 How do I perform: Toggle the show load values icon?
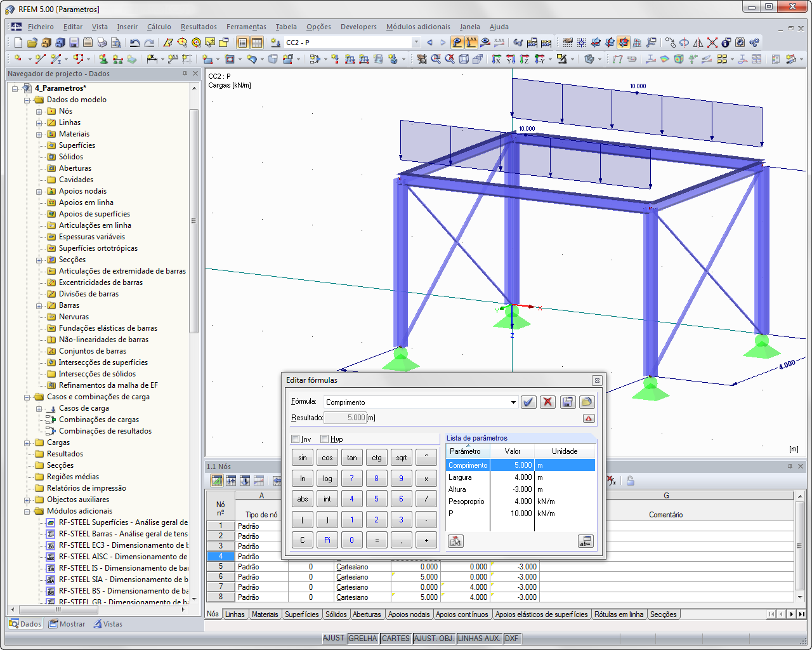click(x=471, y=43)
